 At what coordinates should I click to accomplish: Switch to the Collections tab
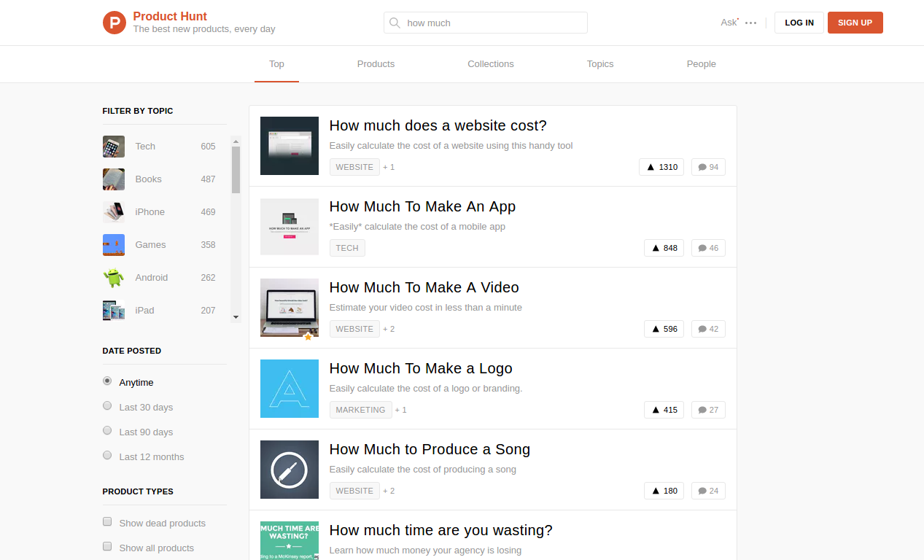tap(490, 64)
